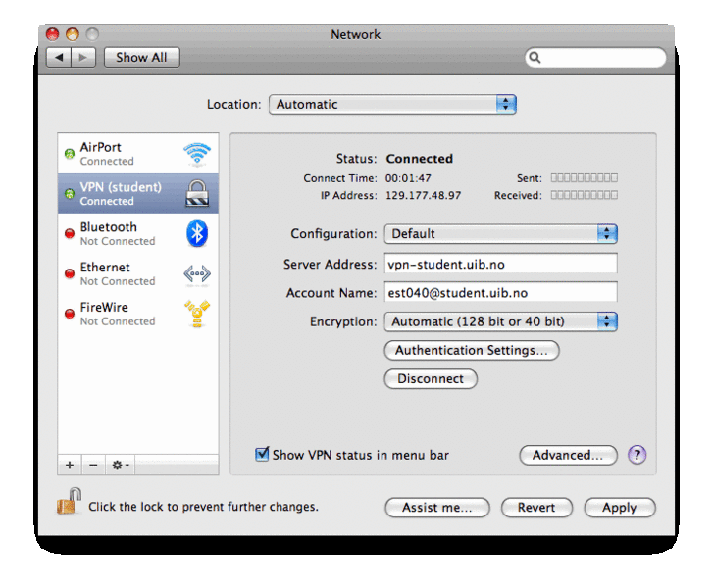This screenshot has height=588, width=713.
Task: Click the Bluetooth logo icon
Action: 197,233
